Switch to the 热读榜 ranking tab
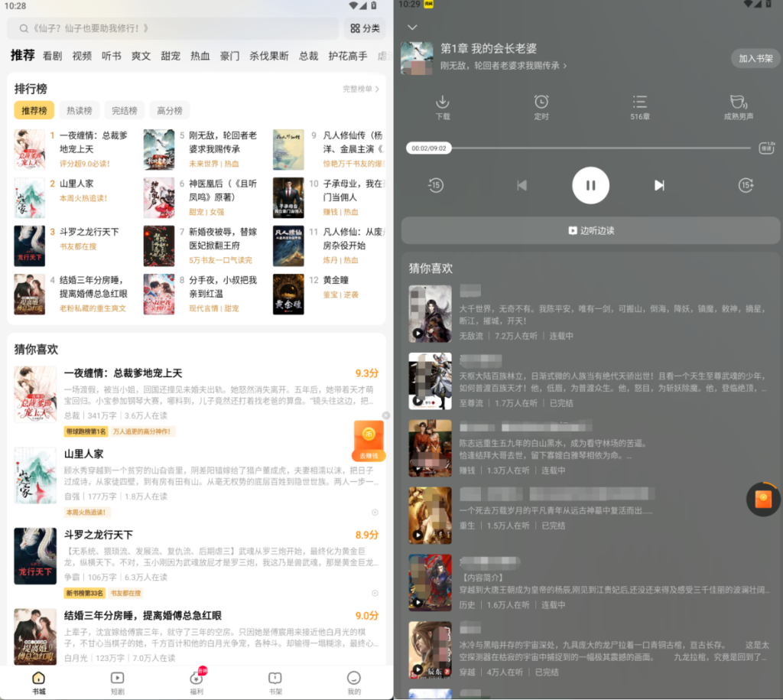Screen dimensions: 783x700 click(x=80, y=111)
